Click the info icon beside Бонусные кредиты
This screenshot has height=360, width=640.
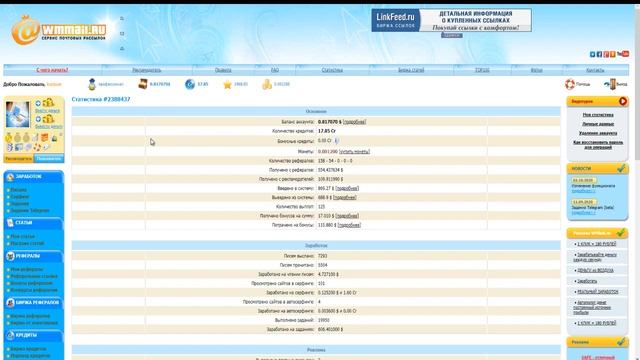coord(336,141)
